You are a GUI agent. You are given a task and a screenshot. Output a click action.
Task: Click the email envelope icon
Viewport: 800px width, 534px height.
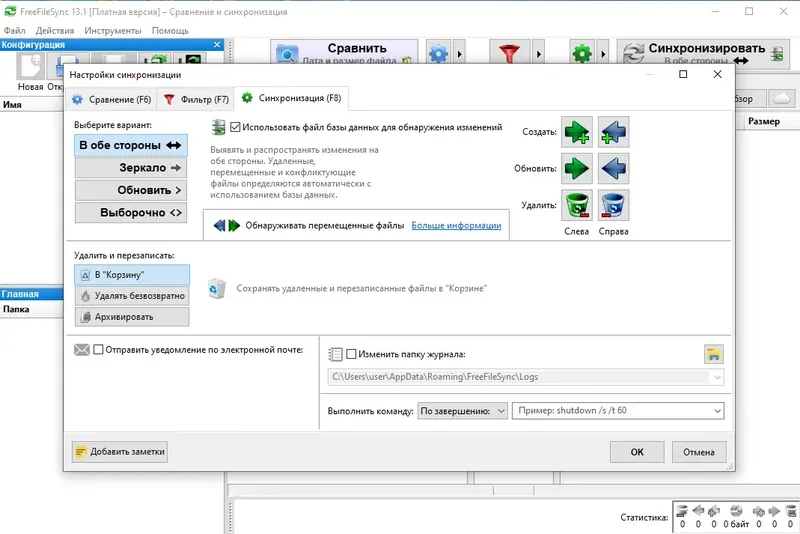pyautogui.click(x=82, y=350)
